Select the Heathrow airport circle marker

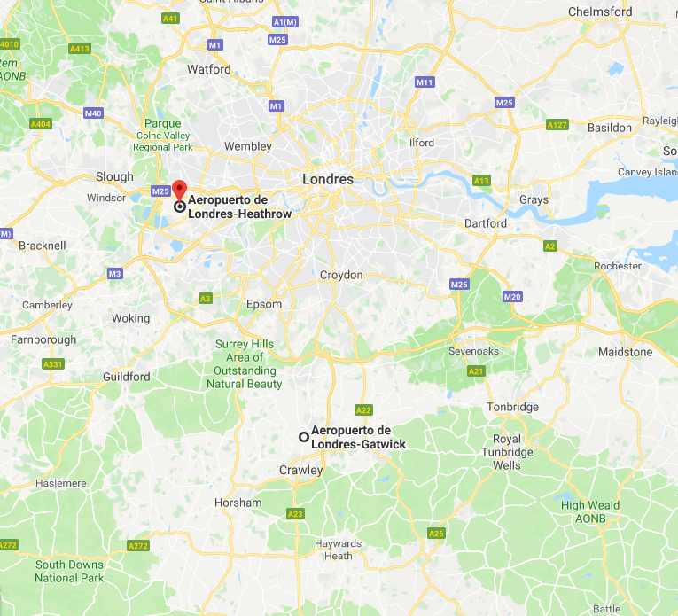click(180, 207)
